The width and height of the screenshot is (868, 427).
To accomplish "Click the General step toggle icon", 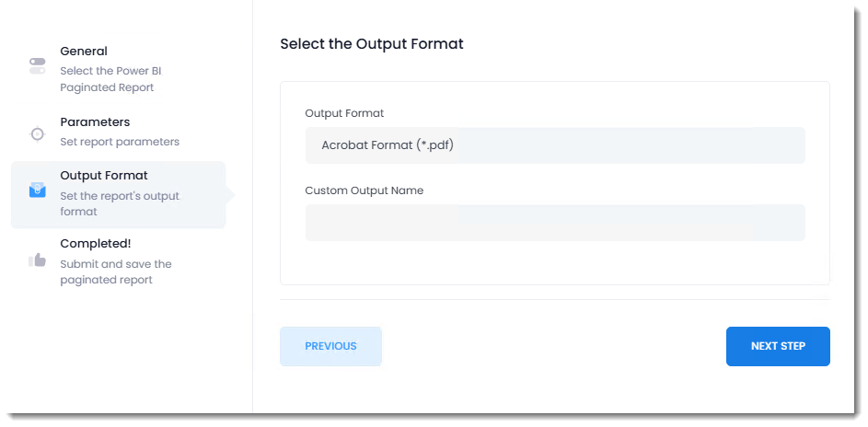I will coord(37,66).
